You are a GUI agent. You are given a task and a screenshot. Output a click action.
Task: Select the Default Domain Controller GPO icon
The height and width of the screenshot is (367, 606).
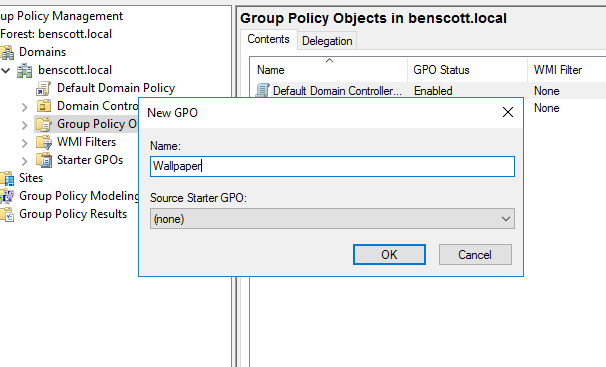(x=262, y=91)
